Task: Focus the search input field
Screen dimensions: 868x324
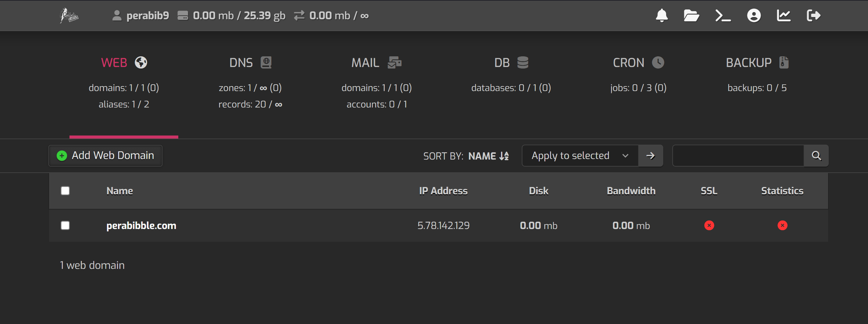Action: pyautogui.click(x=738, y=156)
